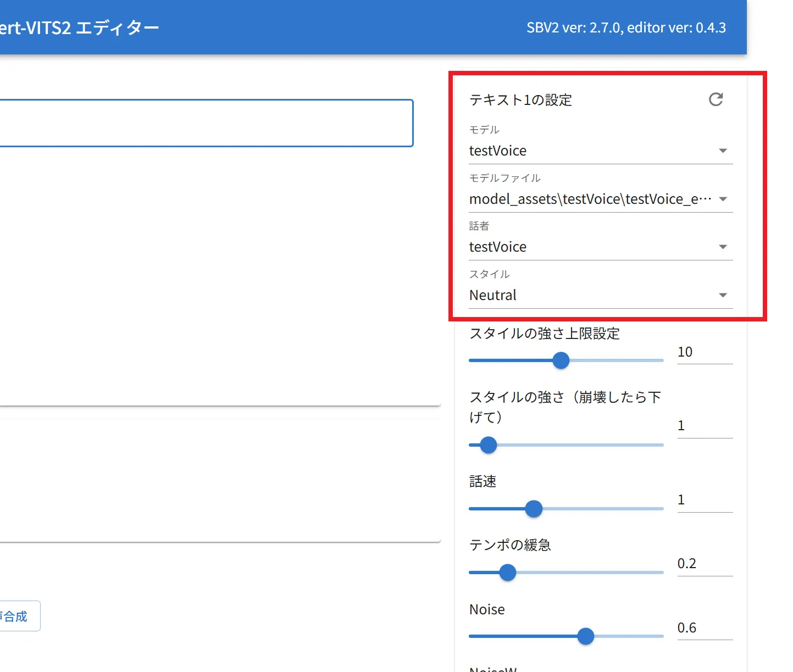Click the 話速 slider handle
The width and height of the screenshot is (793, 672).
point(534,509)
